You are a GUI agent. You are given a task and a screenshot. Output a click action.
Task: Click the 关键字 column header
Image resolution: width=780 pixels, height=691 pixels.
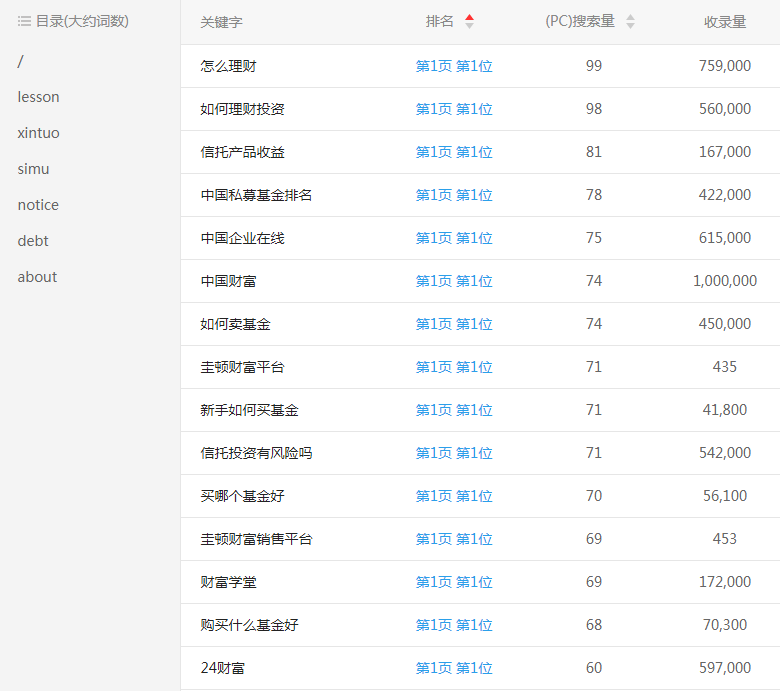coord(221,22)
